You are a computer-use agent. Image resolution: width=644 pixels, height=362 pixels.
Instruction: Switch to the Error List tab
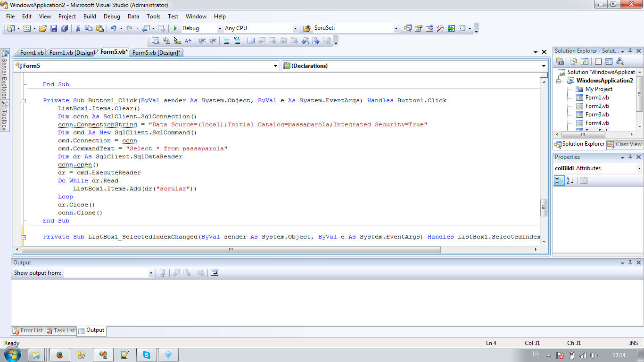point(28,330)
